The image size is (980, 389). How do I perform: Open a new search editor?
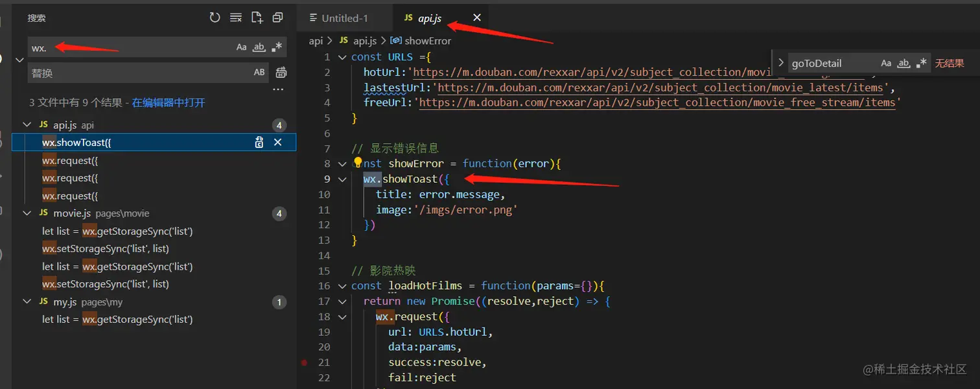point(257,18)
